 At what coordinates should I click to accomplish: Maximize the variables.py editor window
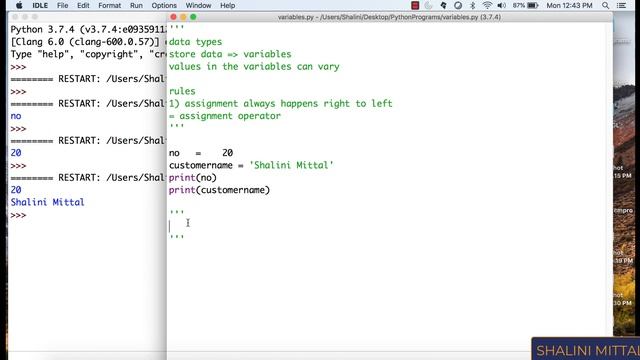(193, 17)
